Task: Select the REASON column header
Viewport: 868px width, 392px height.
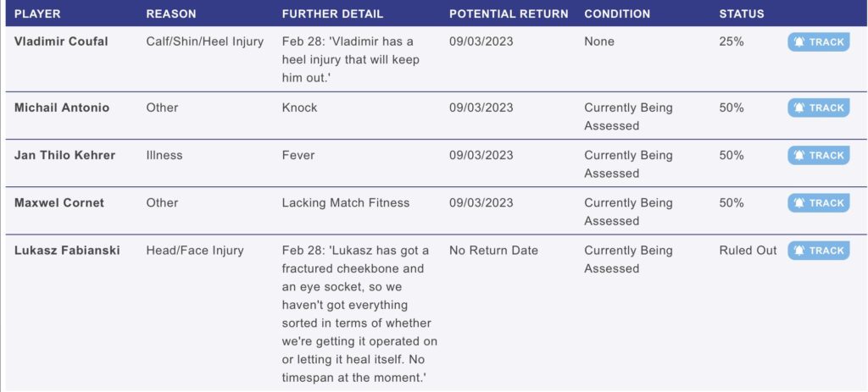Action: click(171, 14)
